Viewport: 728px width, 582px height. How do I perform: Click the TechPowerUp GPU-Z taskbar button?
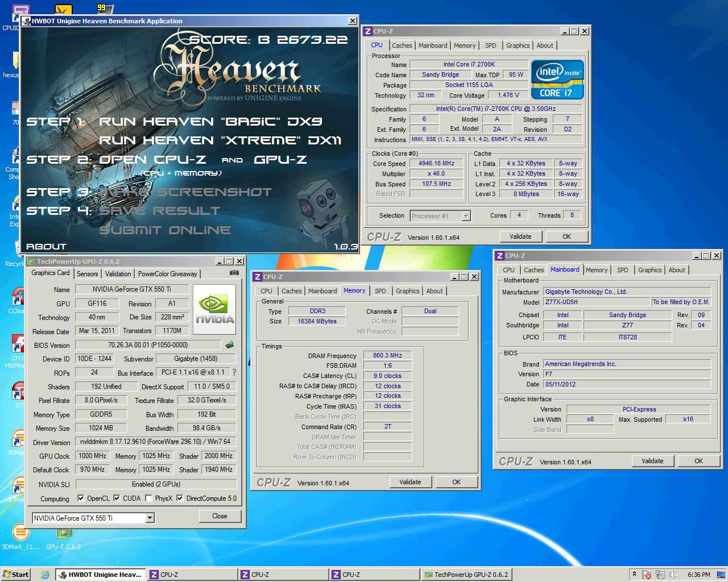[x=466, y=575]
